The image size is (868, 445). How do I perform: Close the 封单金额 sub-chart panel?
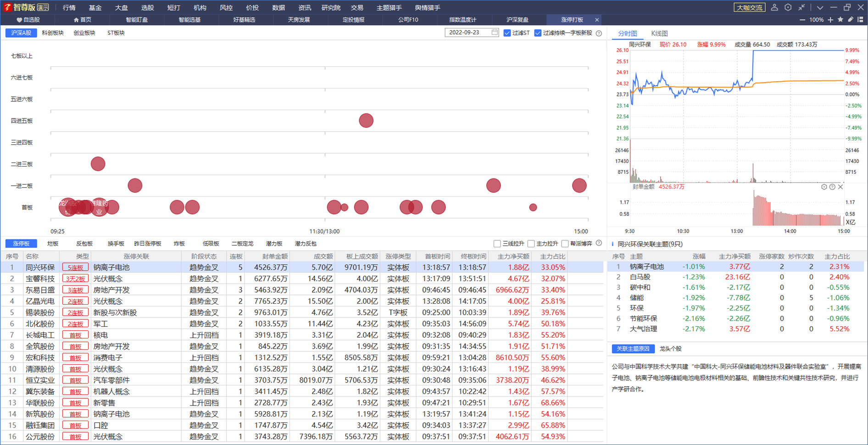pos(840,187)
